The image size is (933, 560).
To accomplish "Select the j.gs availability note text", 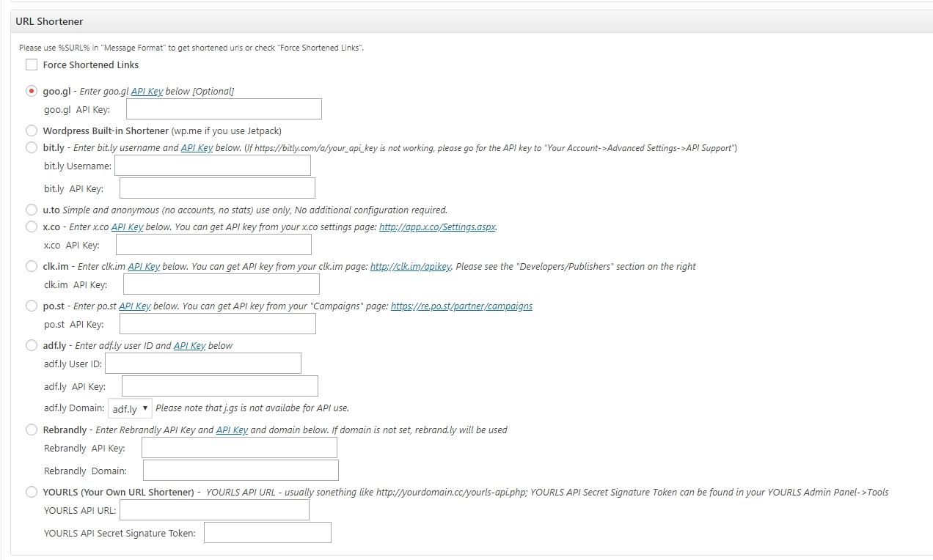I will (252, 408).
